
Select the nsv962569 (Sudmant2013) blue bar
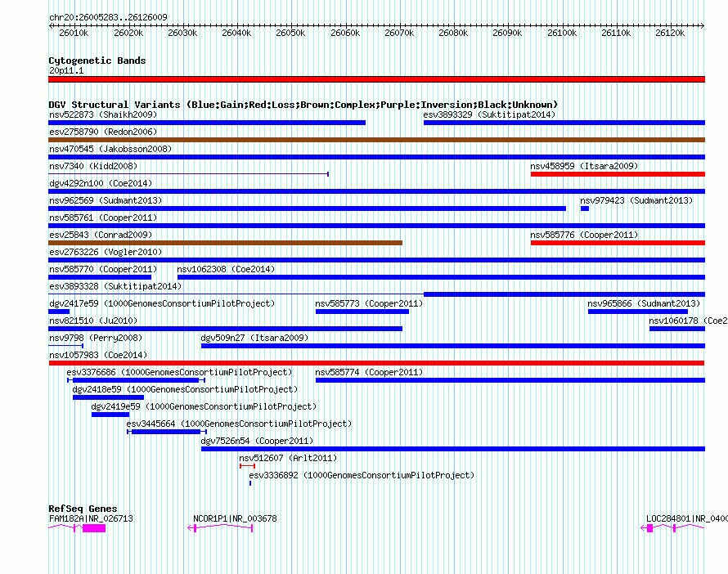coord(307,209)
